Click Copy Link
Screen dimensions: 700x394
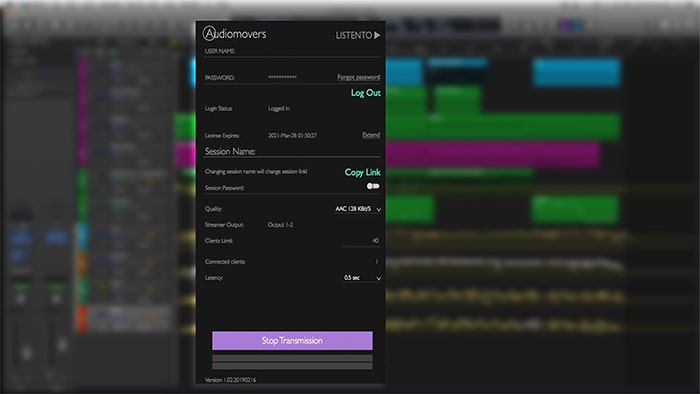coord(362,172)
